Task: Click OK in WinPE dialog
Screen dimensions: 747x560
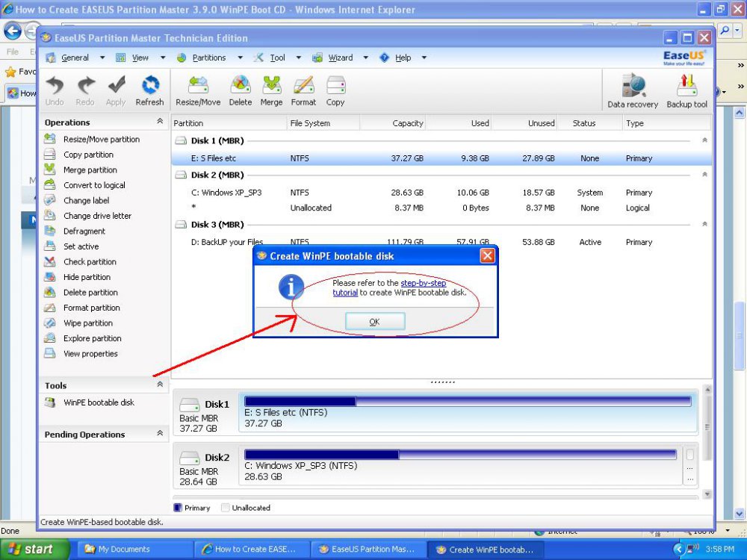Action: coord(375,321)
